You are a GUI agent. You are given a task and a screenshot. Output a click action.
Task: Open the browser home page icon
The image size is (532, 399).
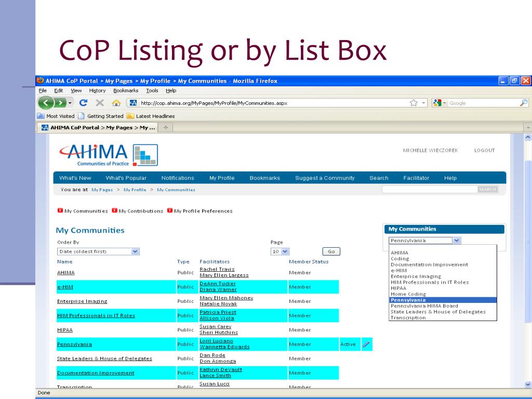pos(116,103)
